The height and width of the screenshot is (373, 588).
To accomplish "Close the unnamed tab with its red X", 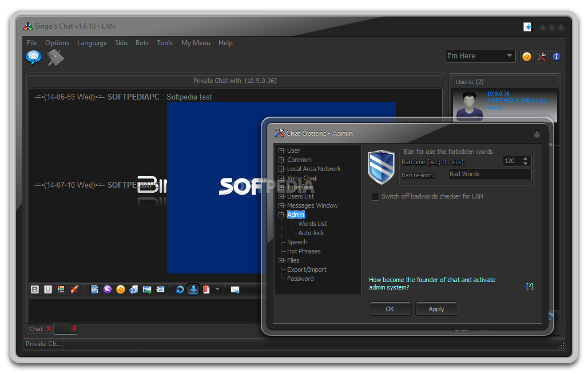I will (x=74, y=328).
